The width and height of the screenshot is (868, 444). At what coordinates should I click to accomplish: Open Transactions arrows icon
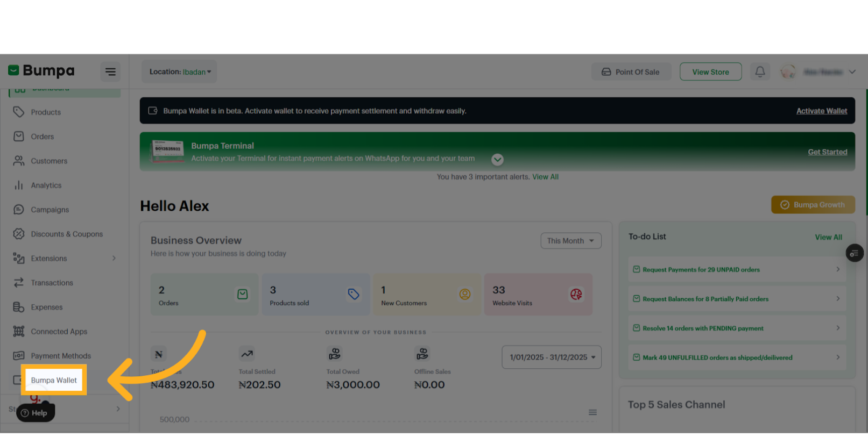(x=19, y=283)
